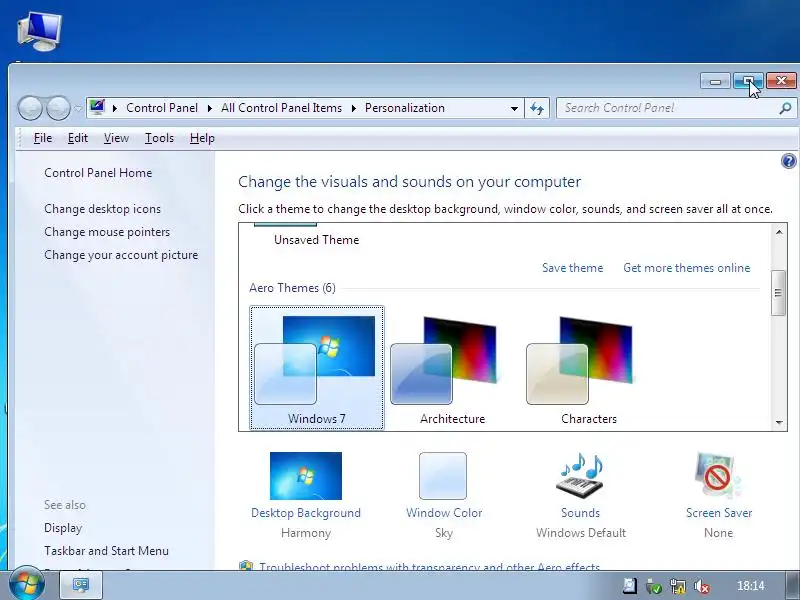Click the Back navigation arrow button
800x600 pixels.
30,108
